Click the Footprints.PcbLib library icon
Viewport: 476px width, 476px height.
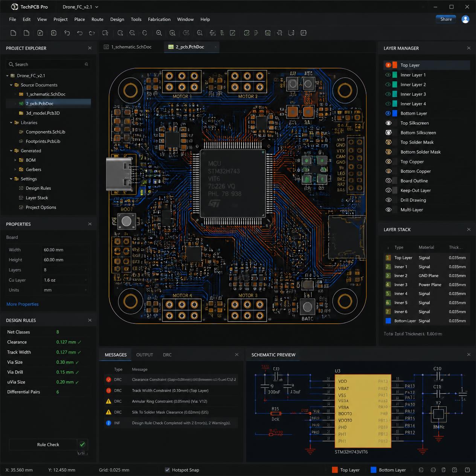[x=21, y=141]
